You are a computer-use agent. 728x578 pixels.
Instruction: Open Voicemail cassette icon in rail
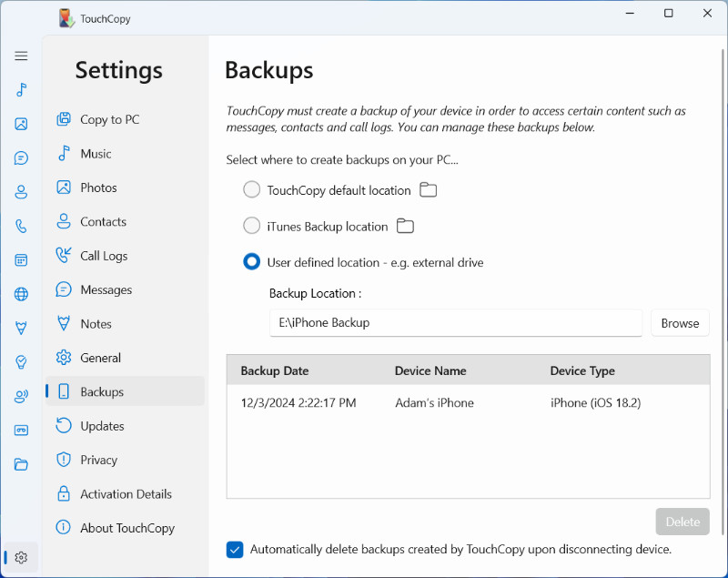(21, 431)
